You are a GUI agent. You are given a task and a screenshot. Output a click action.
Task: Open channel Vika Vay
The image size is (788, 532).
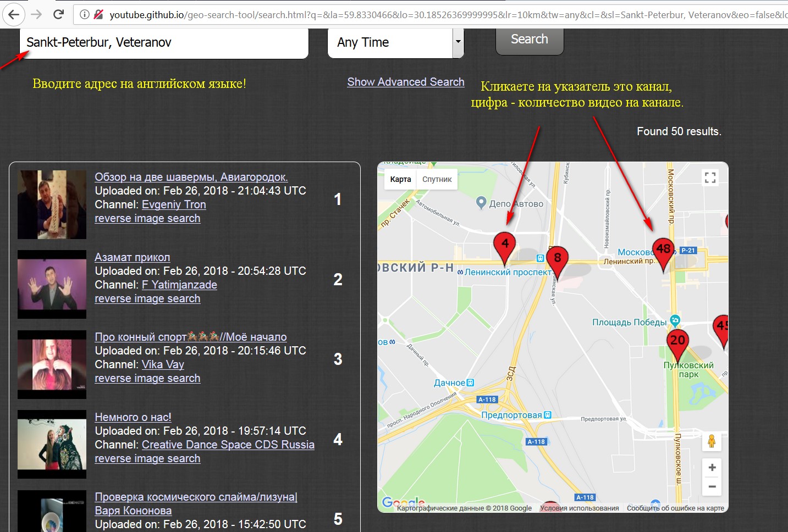(163, 364)
